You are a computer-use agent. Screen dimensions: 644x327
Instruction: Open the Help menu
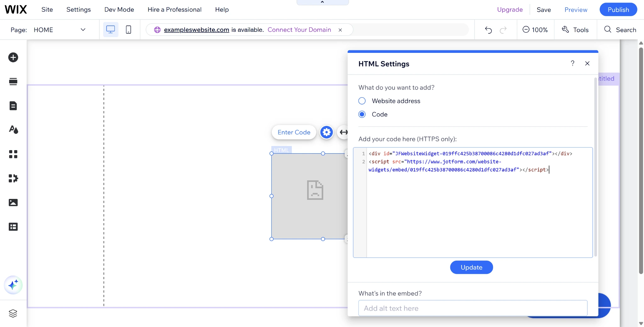click(x=222, y=9)
